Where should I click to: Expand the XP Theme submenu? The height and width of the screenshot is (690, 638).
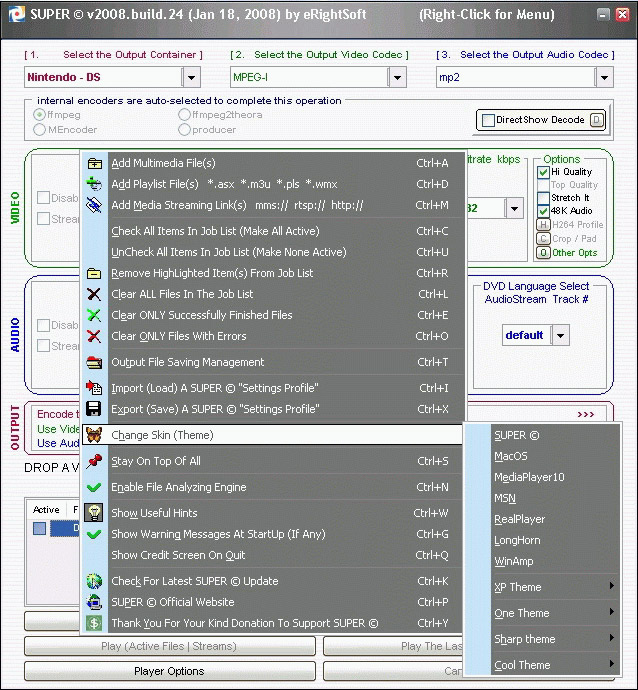554,587
